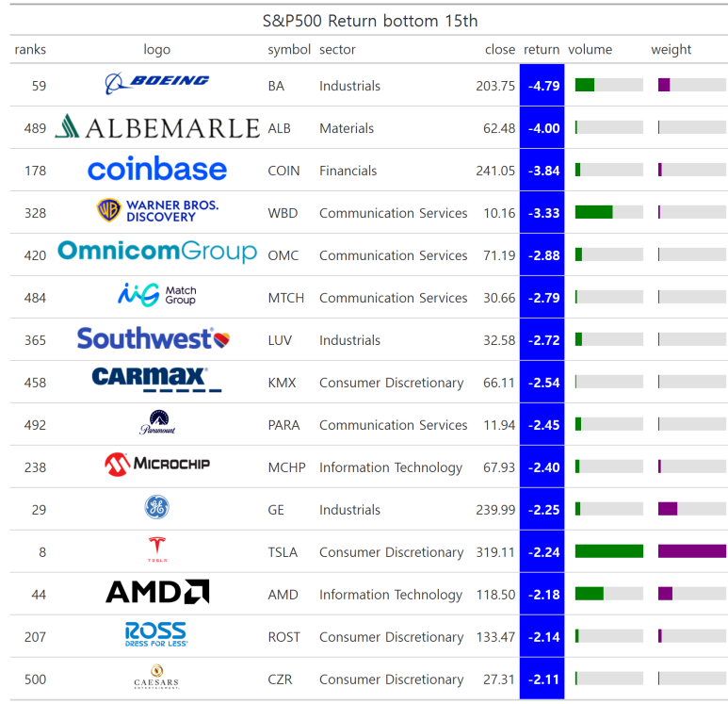Select the OMC symbol cell

(x=283, y=255)
